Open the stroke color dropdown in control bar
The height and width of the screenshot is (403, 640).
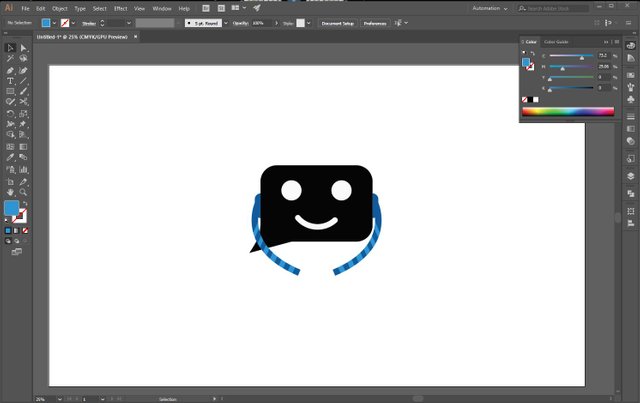click(73, 23)
